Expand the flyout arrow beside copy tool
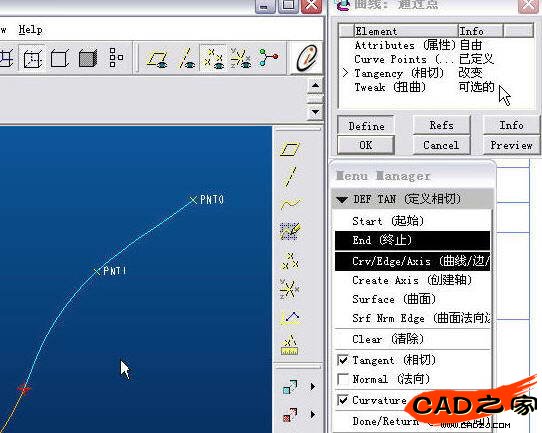The height and width of the screenshot is (433, 542). point(313,386)
